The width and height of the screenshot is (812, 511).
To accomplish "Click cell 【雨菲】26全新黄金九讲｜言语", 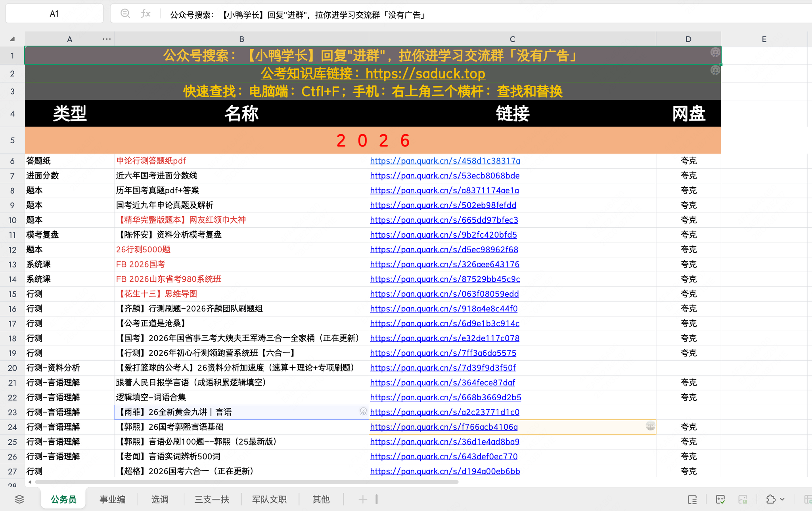I will point(241,412).
